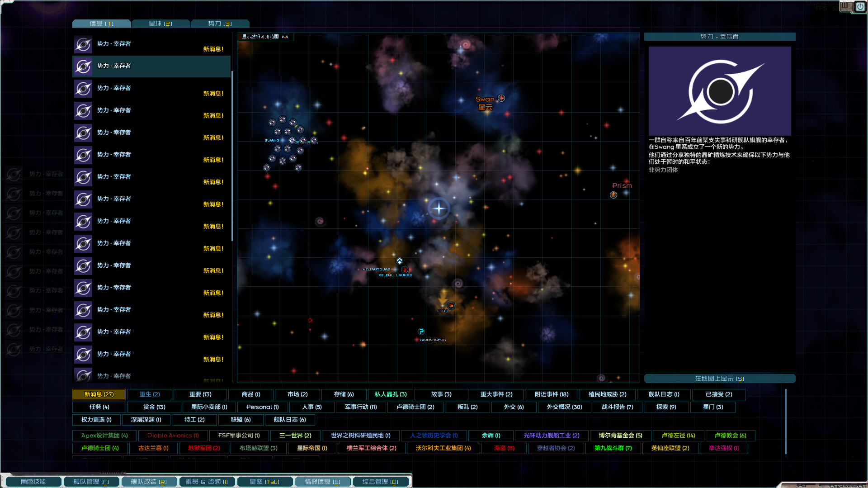Viewport: 868px width, 488px height.
Task: Click the white arrow icon above Keliautojas
Action: point(400,261)
